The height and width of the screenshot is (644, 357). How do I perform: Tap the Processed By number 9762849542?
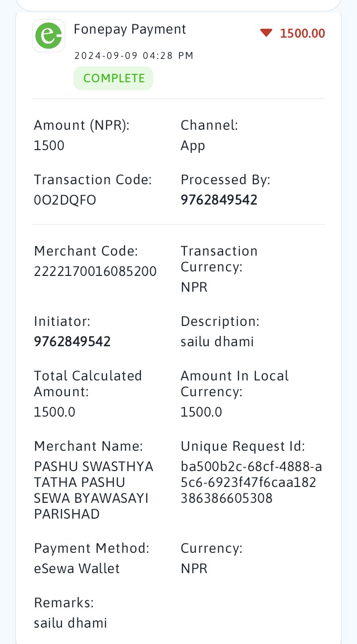(219, 200)
